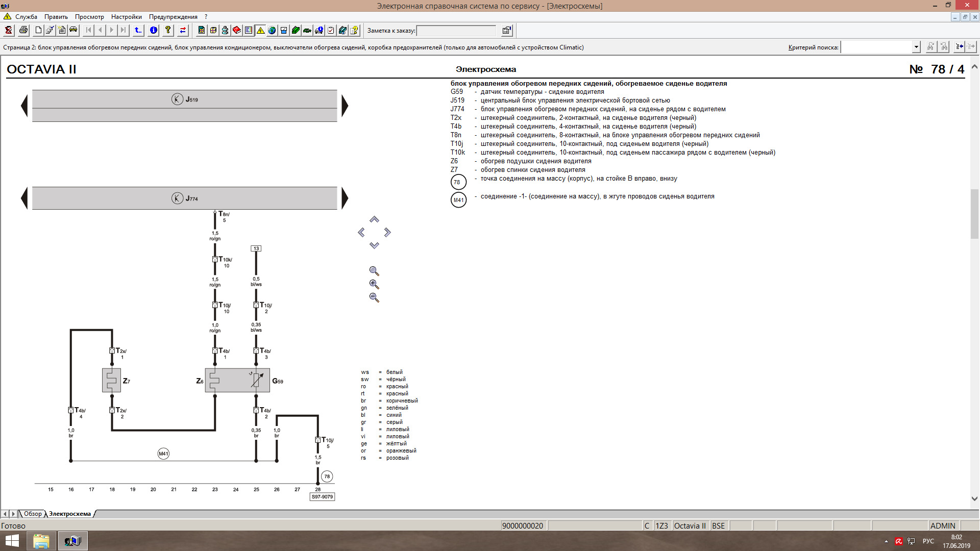Click the blank new document icon
The height and width of the screenshot is (551, 980).
click(38, 31)
